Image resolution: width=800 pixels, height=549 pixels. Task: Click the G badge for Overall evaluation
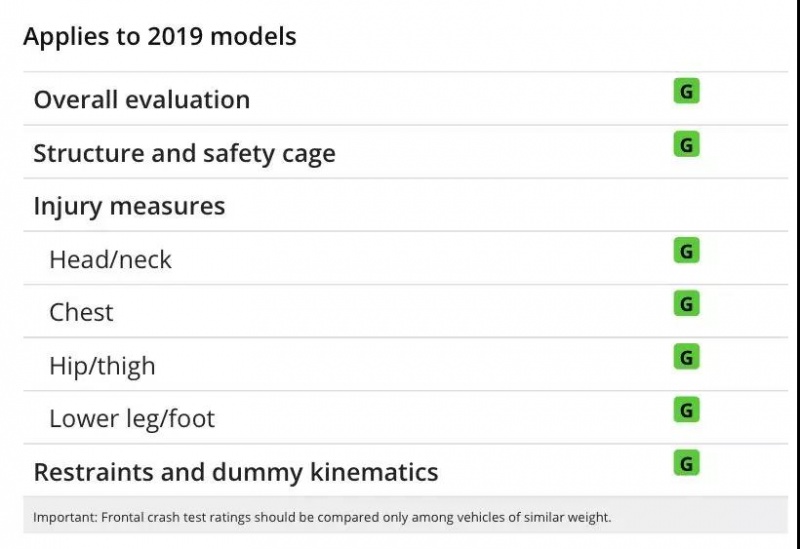point(686,92)
